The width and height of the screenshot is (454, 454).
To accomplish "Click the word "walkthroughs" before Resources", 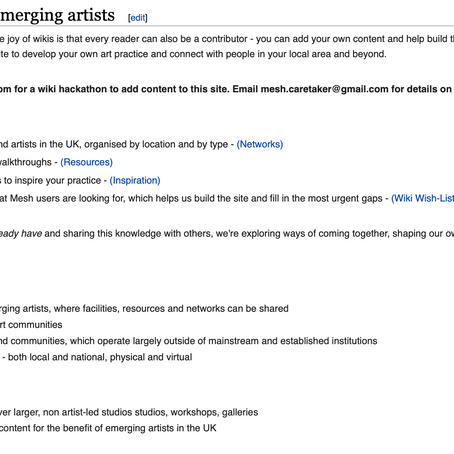I will tap(26, 162).
